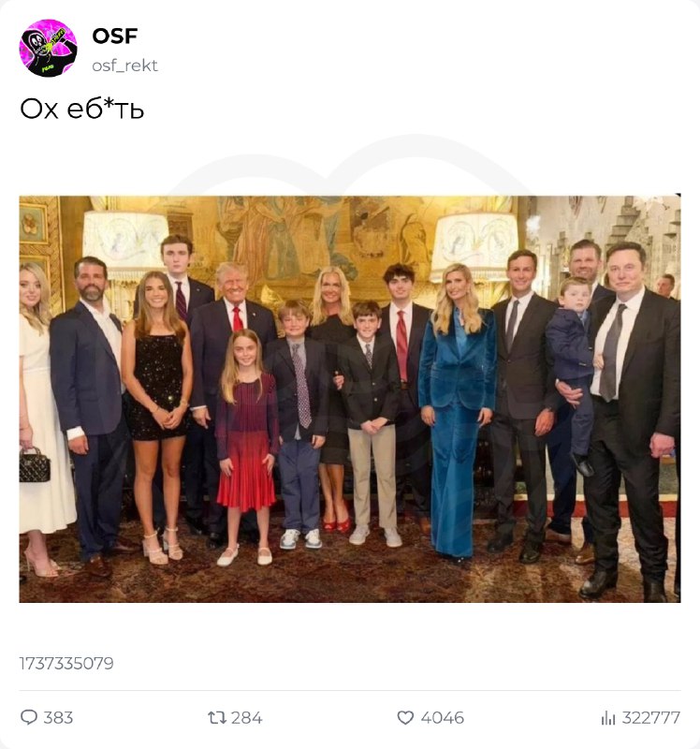Click the red pleated dress in the photo
Image resolution: width=700 pixels, height=749 pixels.
coord(247,442)
